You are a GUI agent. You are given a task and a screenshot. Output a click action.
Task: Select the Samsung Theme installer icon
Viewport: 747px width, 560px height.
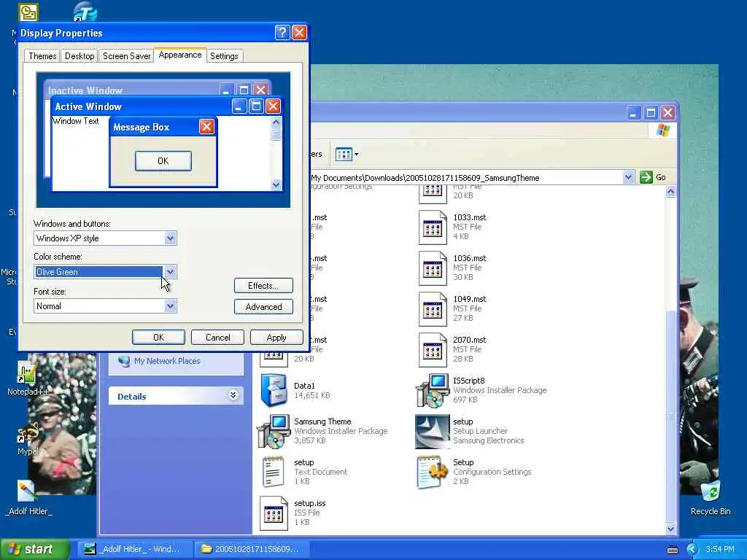pos(274,432)
